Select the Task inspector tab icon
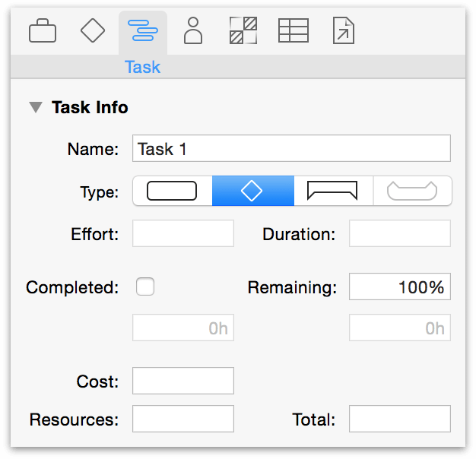Screen dimensions: 476x459 click(x=143, y=30)
